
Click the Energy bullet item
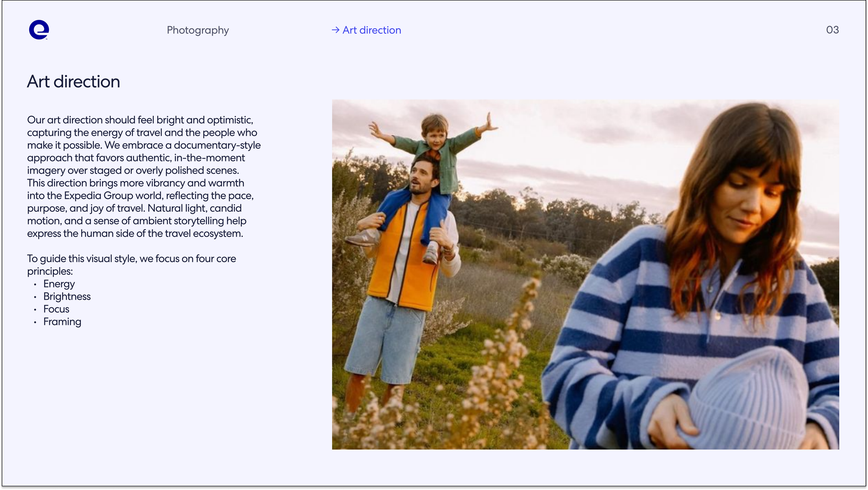click(x=59, y=284)
